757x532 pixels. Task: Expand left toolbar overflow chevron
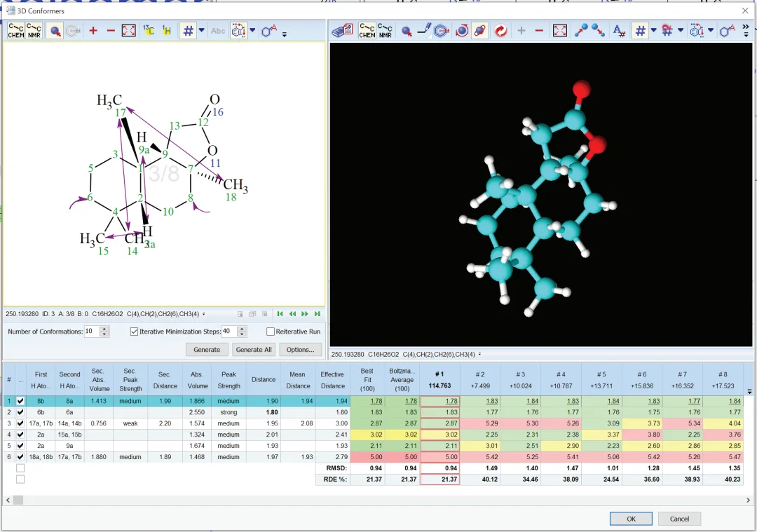click(285, 34)
